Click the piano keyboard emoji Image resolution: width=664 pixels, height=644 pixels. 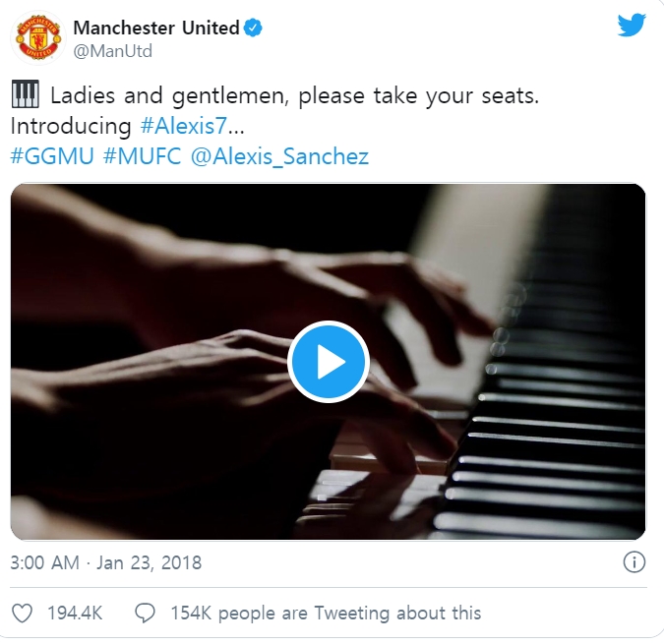click(x=25, y=94)
